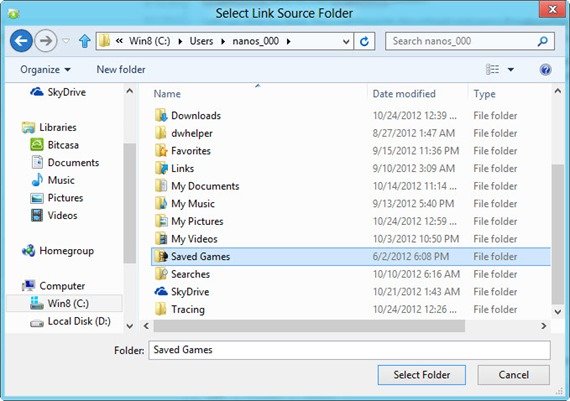The image size is (570, 401).
Task: Click horizontal scroll left arrow
Action: tap(146, 326)
